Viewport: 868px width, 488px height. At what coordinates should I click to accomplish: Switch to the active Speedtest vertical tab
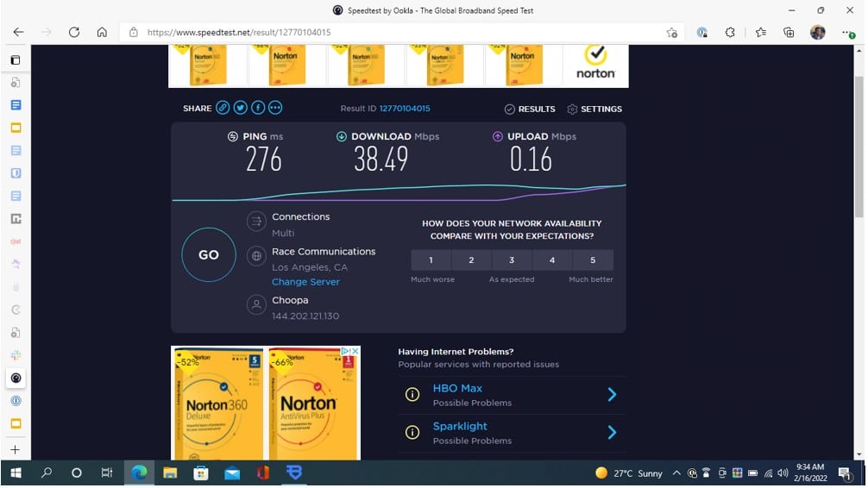(16, 379)
